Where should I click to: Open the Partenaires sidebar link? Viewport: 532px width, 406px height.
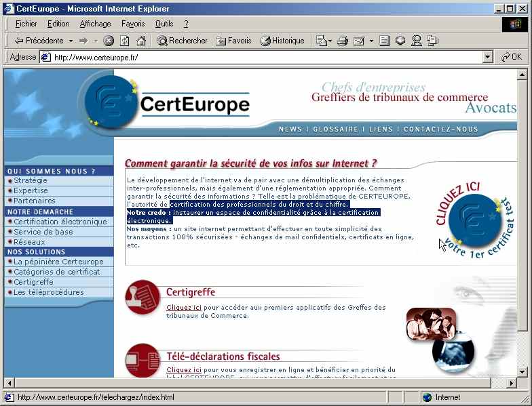click(34, 201)
